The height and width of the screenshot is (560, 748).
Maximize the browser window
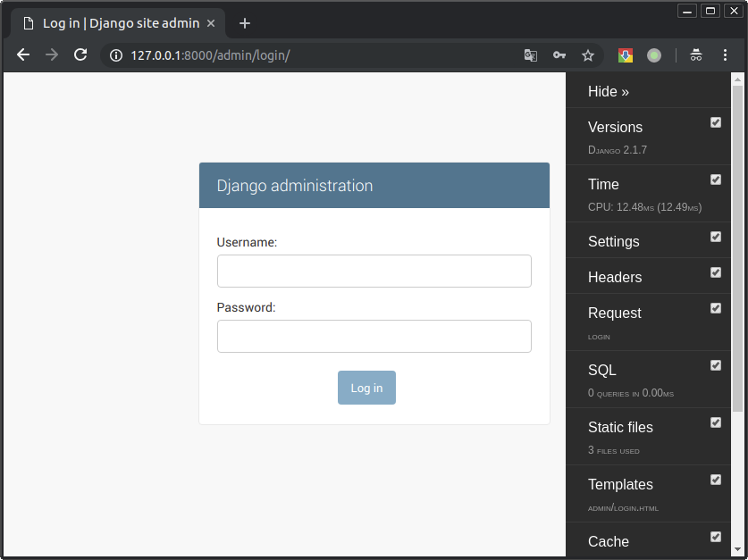pos(710,11)
